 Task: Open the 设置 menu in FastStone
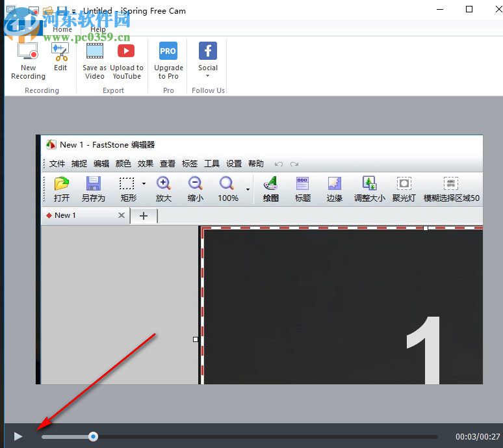point(234,164)
